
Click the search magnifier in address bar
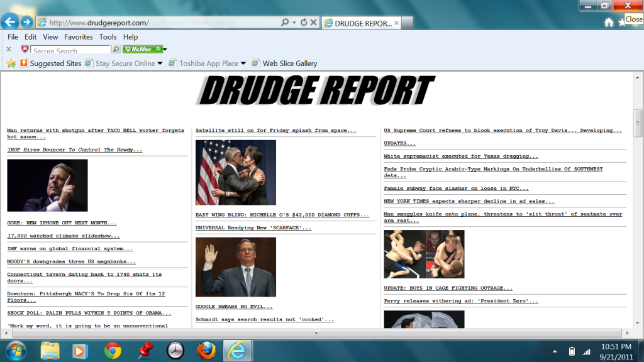pos(285,23)
